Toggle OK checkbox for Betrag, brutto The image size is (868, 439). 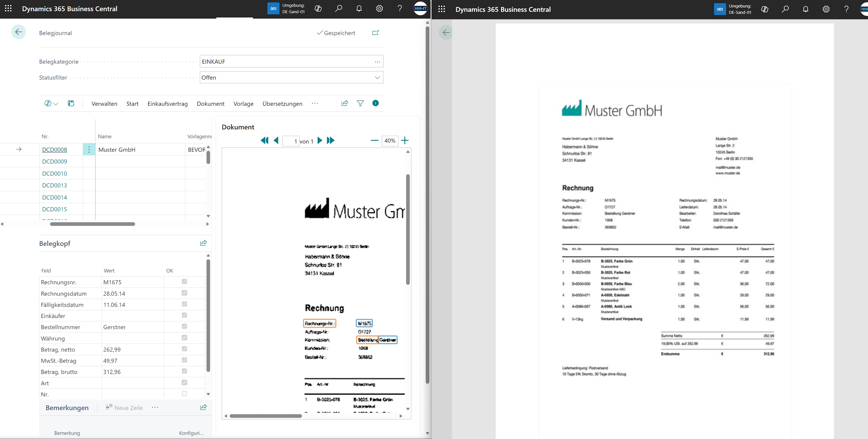(x=184, y=371)
